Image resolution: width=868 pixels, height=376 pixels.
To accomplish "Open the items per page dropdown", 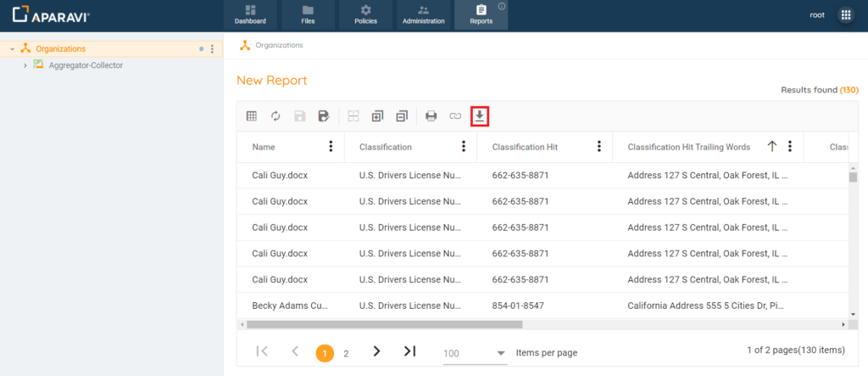I will 476,353.
